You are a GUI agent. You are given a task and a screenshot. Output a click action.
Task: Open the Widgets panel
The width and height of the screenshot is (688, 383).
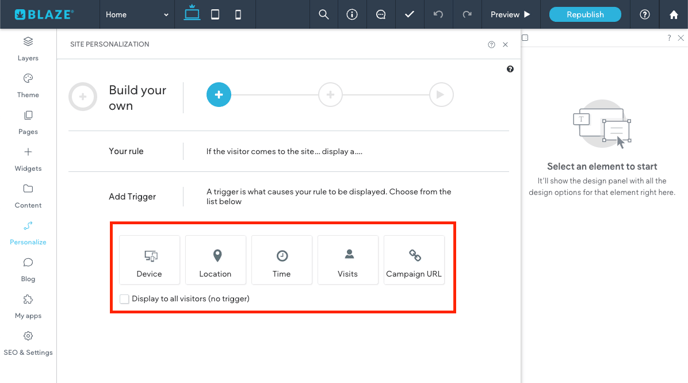tap(28, 159)
